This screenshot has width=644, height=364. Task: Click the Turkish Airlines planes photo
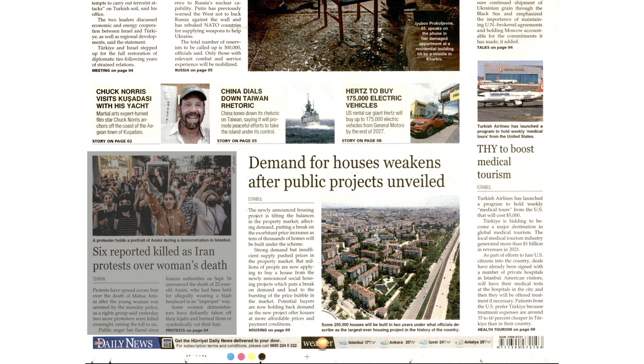click(x=510, y=91)
